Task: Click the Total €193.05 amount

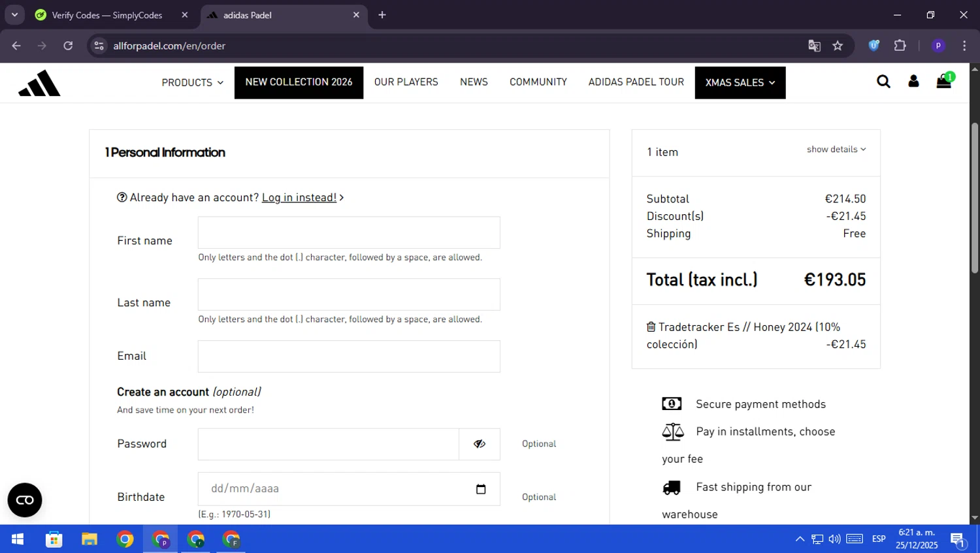Action: click(834, 280)
